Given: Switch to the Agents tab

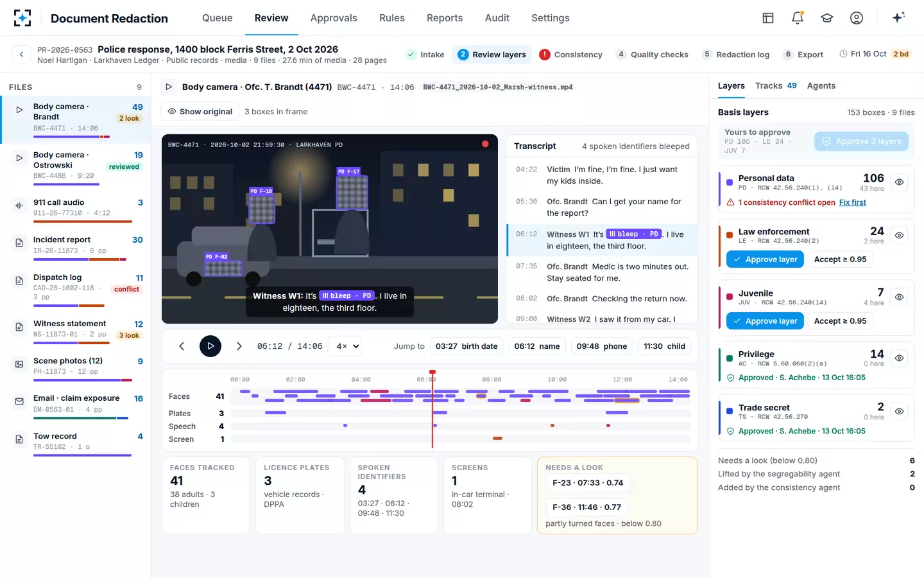Looking at the screenshot, I should coord(821,85).
